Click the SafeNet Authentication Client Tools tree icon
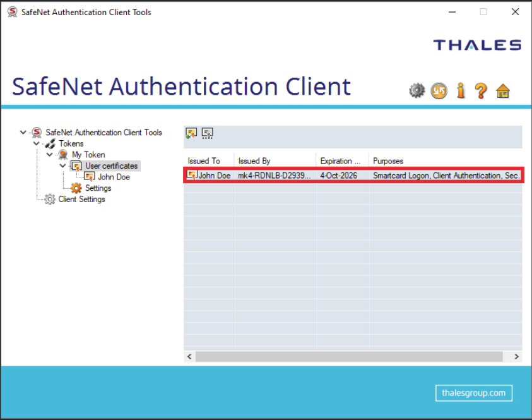The width and height of the screenshot is (532, 420). coord(37,133)
